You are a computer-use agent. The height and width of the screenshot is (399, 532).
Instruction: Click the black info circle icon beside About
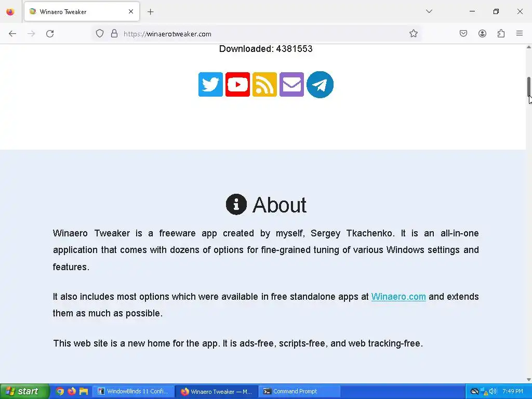(236, 204)
